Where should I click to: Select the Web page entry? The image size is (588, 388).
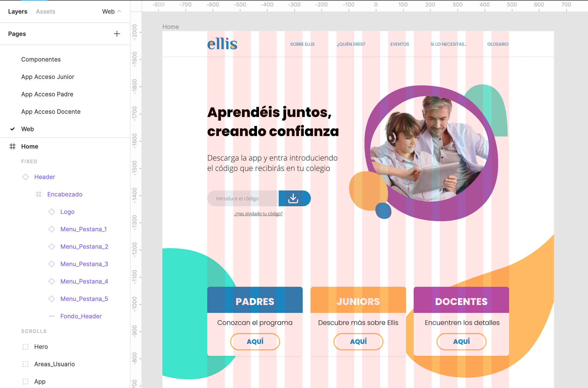pyautogui.click(x=27, y=129)
